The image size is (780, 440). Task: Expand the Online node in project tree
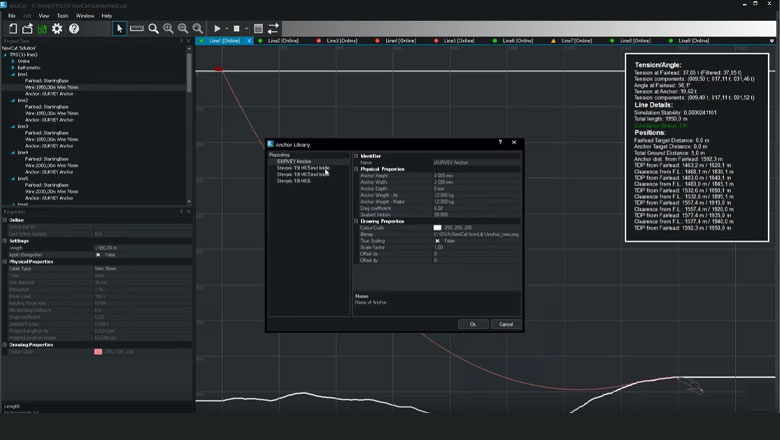pyautogui.click(x=13, y=61)
